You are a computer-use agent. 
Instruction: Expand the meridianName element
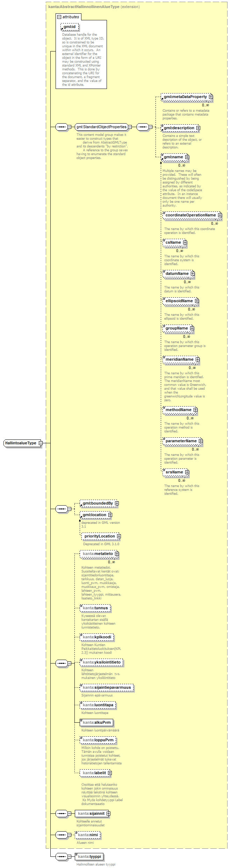(x=197, y=359)
